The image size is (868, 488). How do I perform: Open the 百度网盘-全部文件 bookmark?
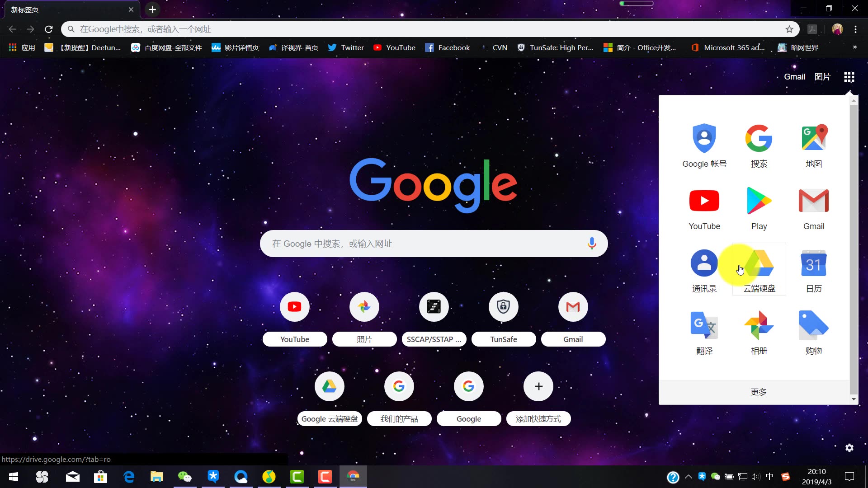click(x=166, y=47)
